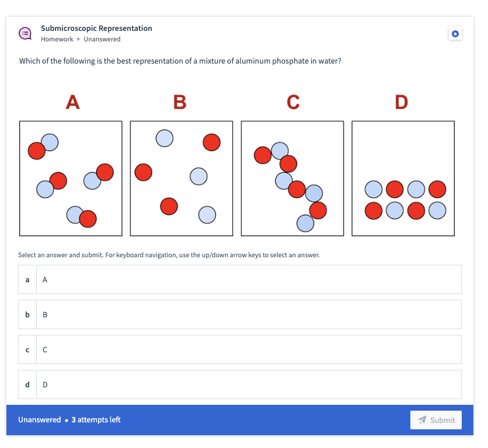Select answer choice D

[x=239, y=384]
